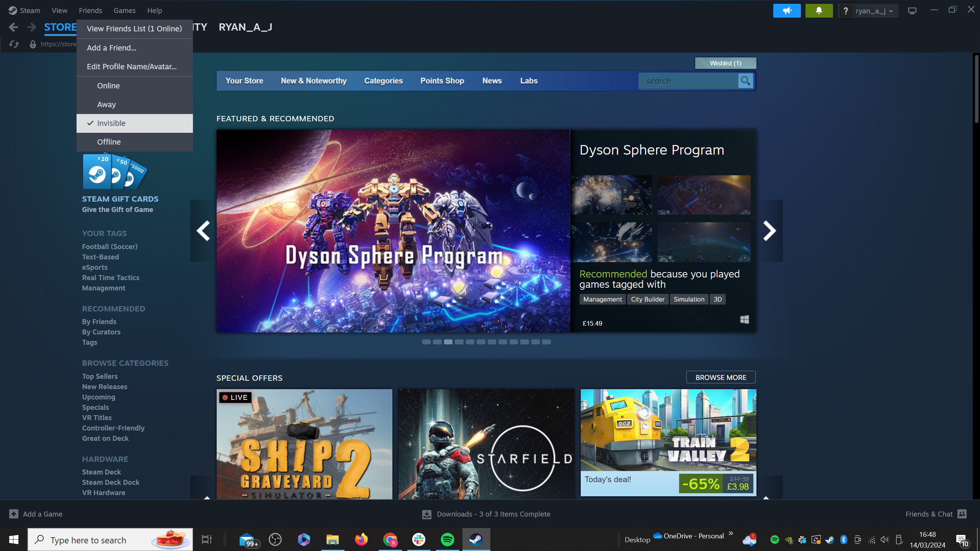
Task: Open the green notifications bell
Action: coord(819,11)
